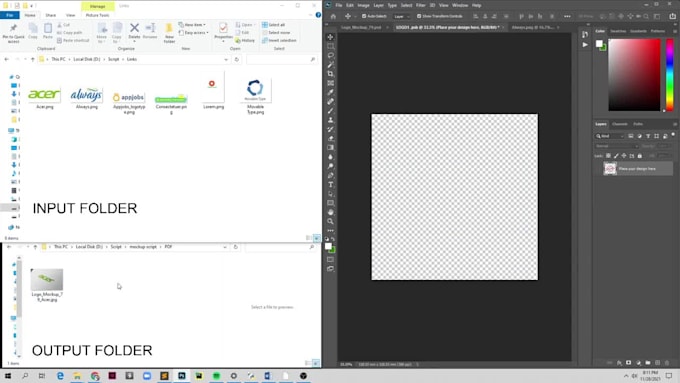Expand output folder address bar dropdown
This screenshot has height=383, width=680.
[225, 247]
